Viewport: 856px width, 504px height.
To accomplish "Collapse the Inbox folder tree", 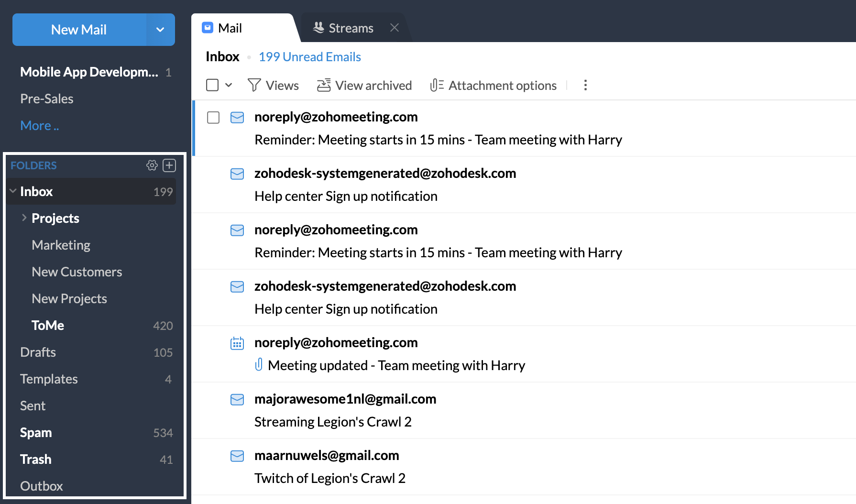I will pos(13,191).
